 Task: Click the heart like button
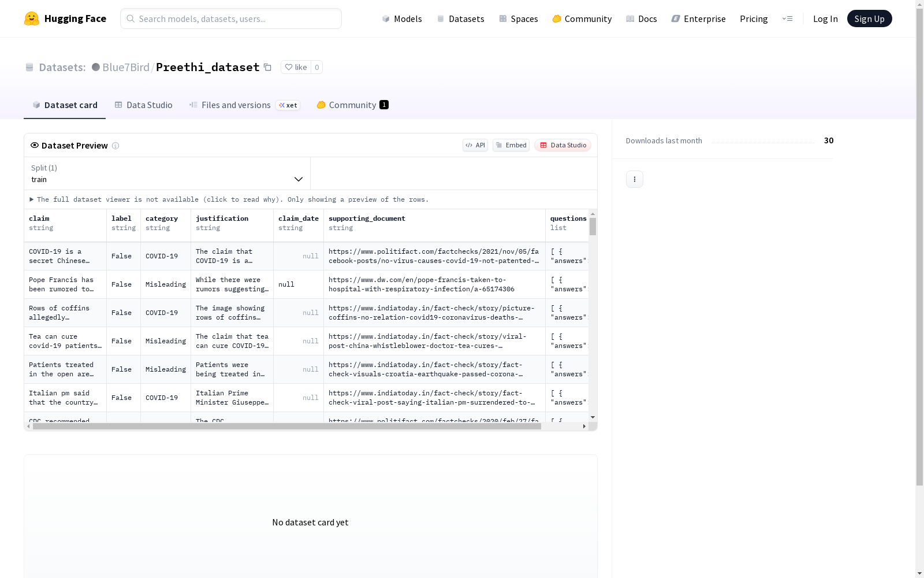point(296,67)
